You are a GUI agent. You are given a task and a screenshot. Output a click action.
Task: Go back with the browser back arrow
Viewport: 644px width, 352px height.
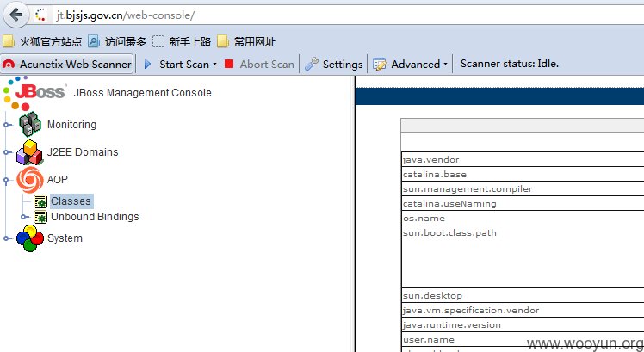(x=16, y=15)
